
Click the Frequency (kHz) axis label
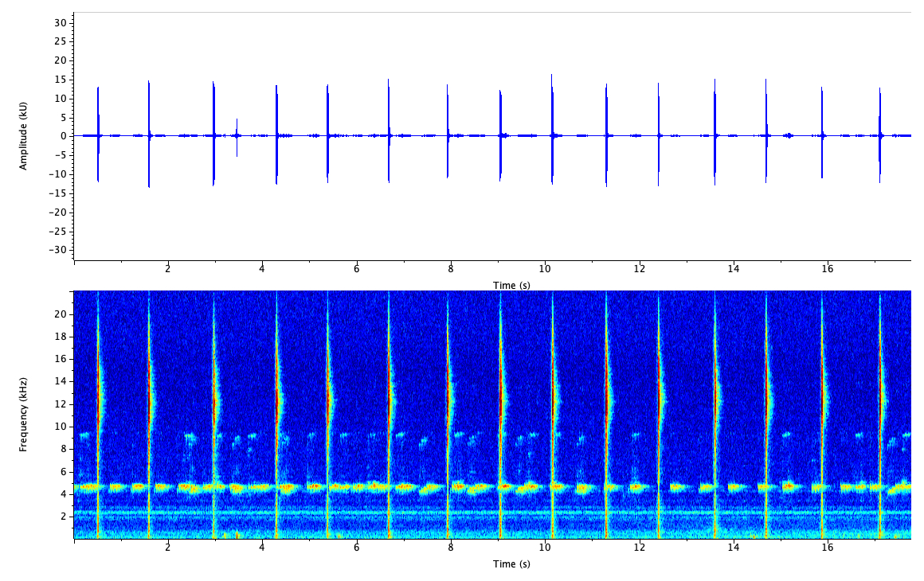pyautogui.click(x=22, y=414)
